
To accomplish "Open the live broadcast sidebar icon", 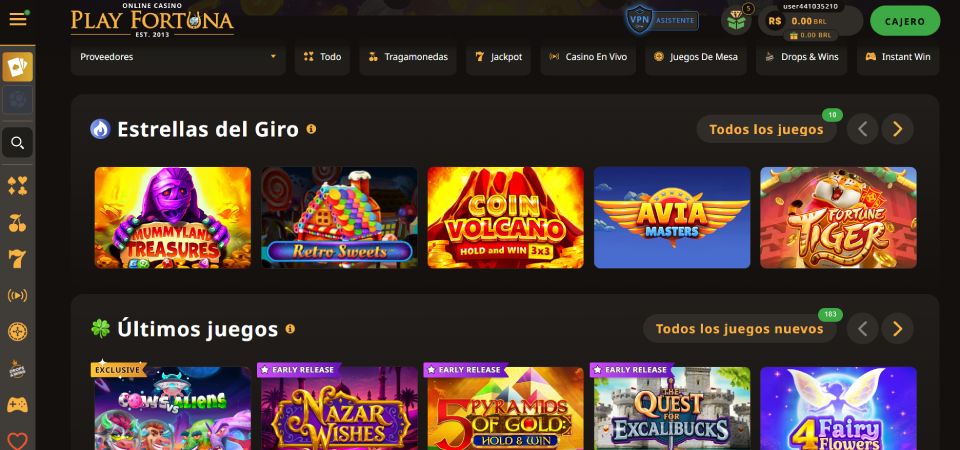I will click(x=18, y=296).
